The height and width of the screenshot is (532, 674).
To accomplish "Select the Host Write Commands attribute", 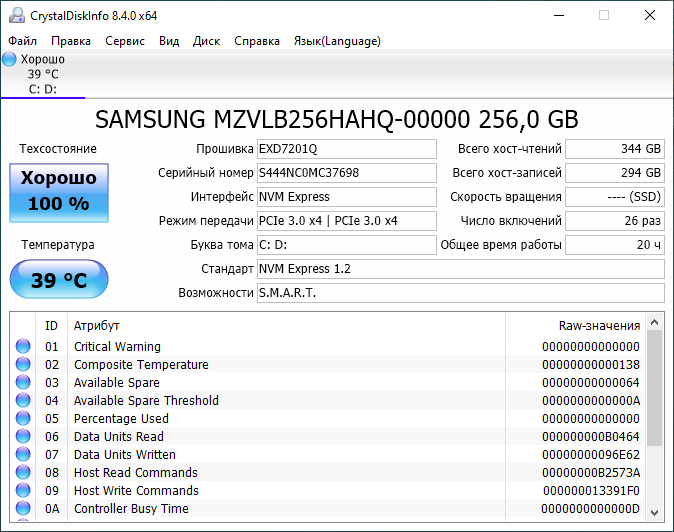I will (136, 491).
